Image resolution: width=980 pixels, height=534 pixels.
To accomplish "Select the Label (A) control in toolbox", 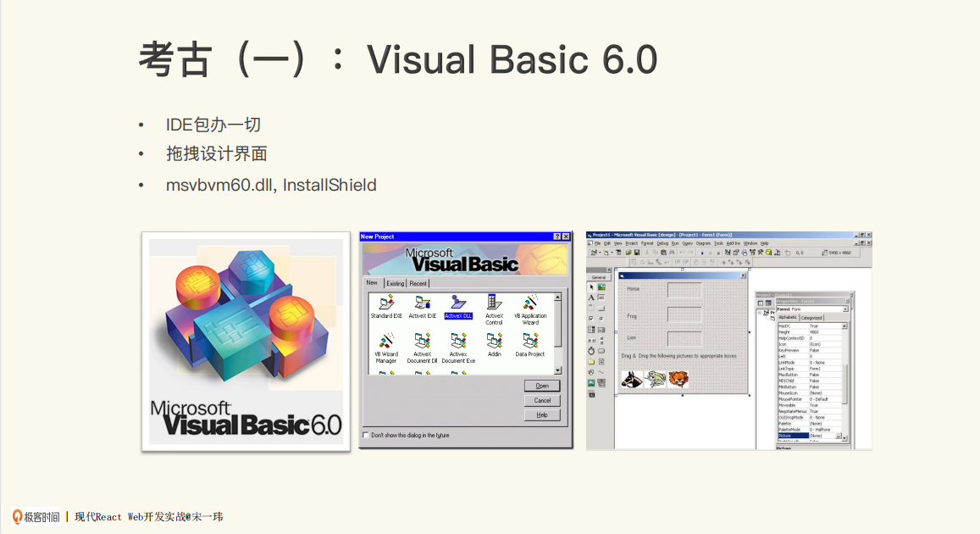I will point(591,298).
